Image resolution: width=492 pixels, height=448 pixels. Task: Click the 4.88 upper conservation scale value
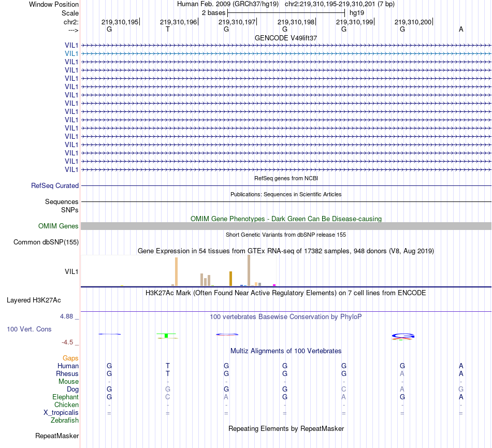(66, 316)
